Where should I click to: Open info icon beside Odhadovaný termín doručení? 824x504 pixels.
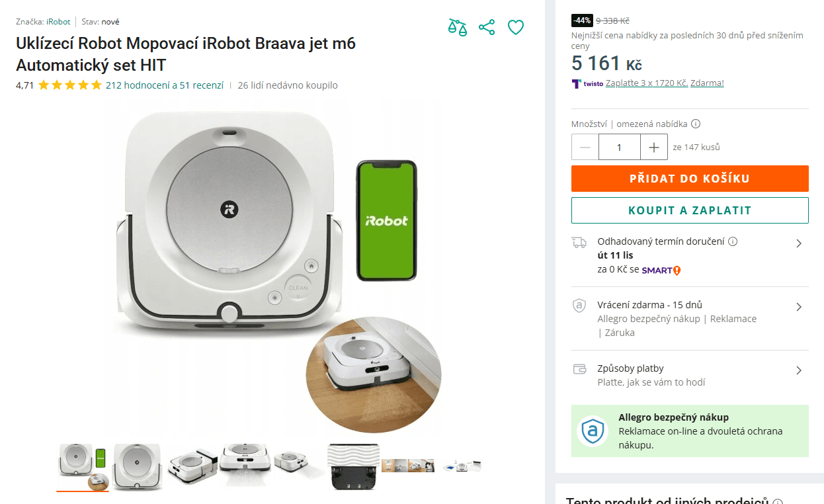[733, 241]
